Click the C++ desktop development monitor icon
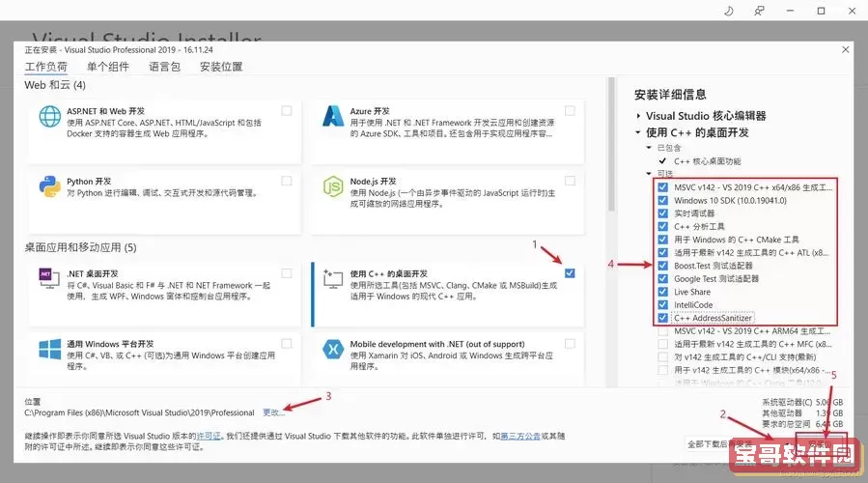The image size is (868, 483). coord(333,278)
